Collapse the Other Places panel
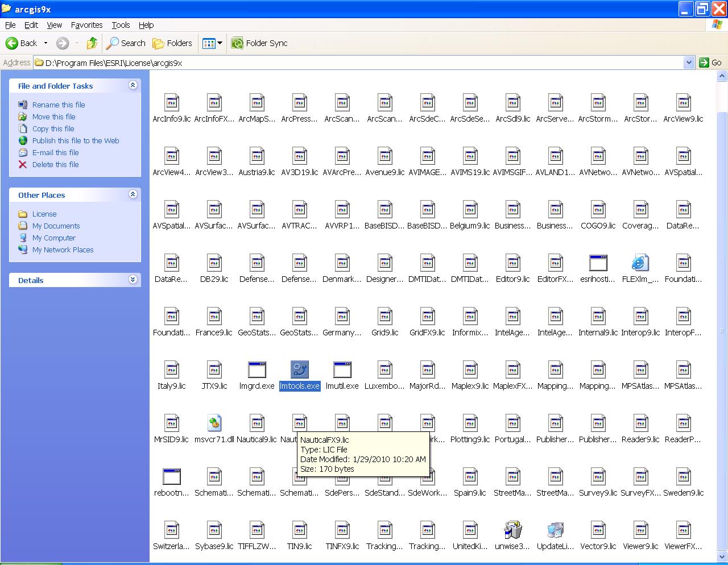Viewport: 728px width, 565px height. pyautogui.click(x=133, y=194)
